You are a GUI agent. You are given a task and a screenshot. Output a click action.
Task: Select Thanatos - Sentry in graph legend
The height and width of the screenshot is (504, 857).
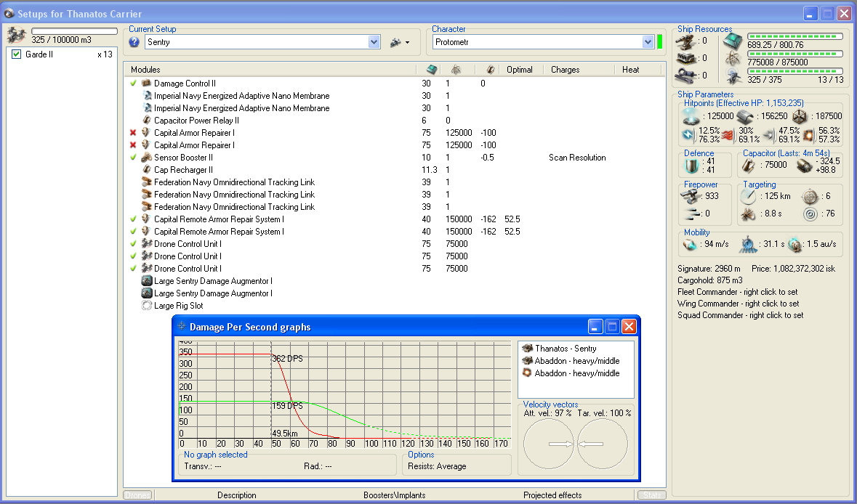pos(565,349)
